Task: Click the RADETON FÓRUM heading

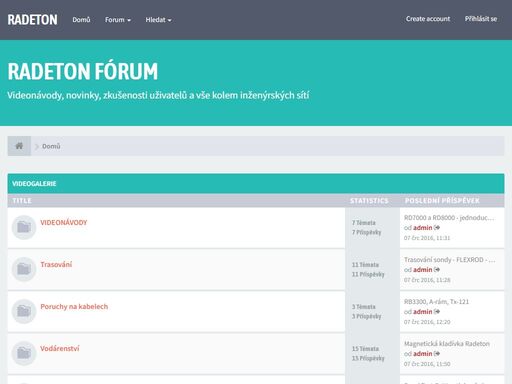Action: [x=83, y=71]
